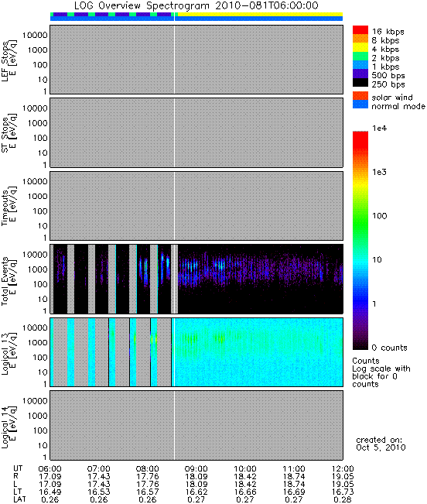Click the 'LAT' row label
This screenshot has height=504, width=427.
pos(19,500)
